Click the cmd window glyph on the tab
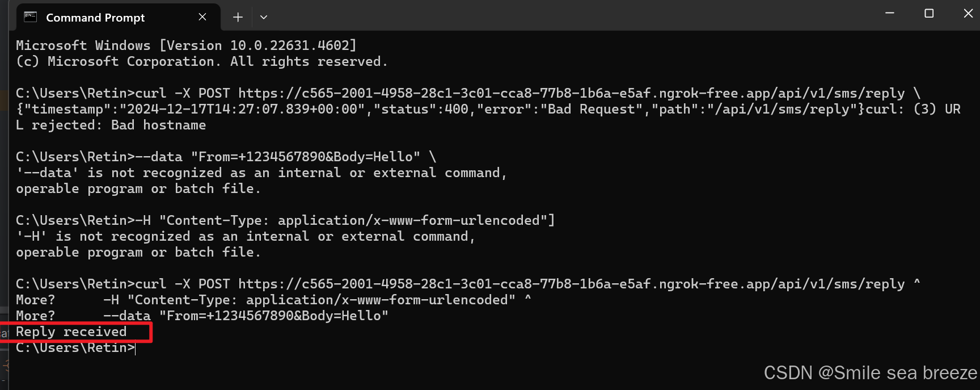Screen dimensions: 980x390 31,16
